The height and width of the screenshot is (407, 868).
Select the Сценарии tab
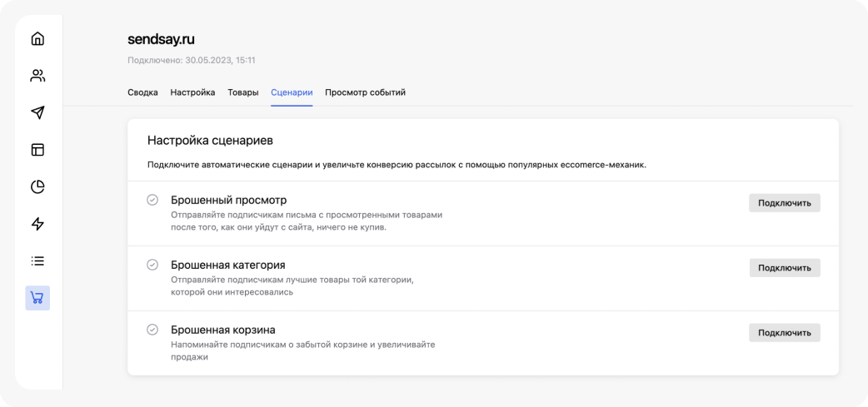292,92
